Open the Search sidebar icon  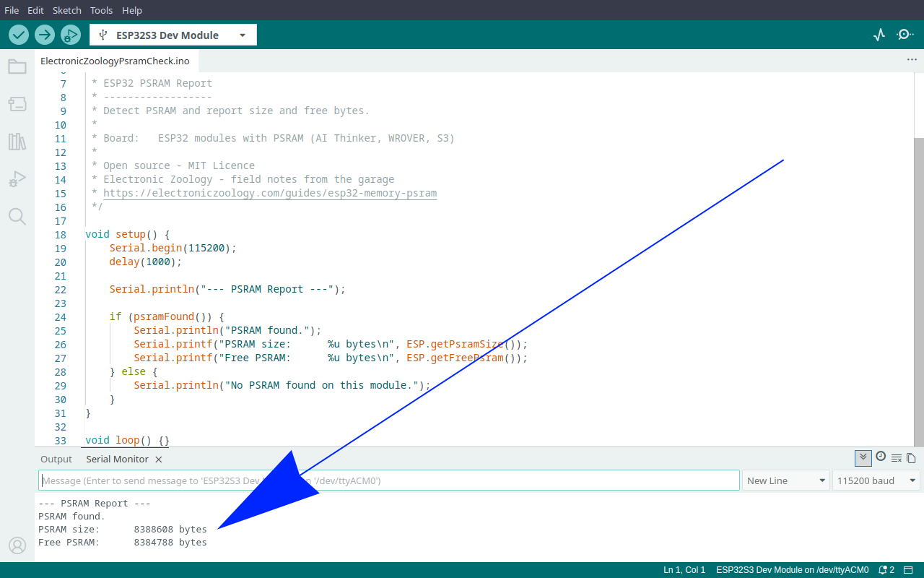(x=17, y=217)
